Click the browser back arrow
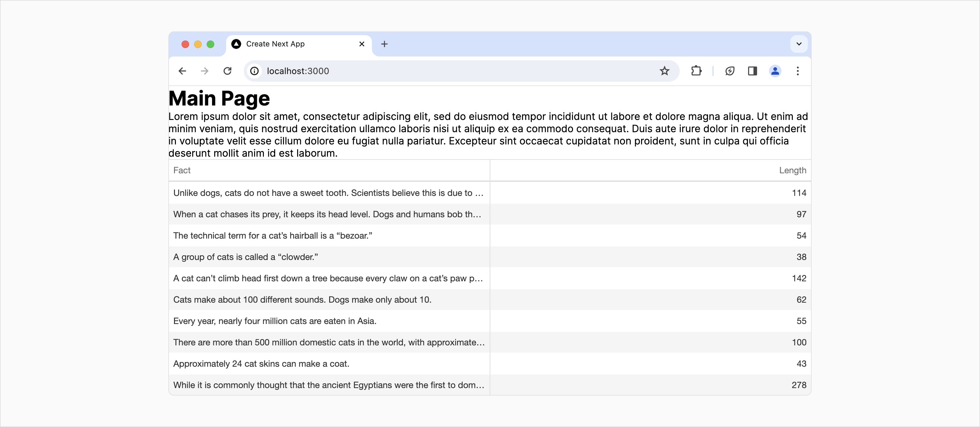 182,71
